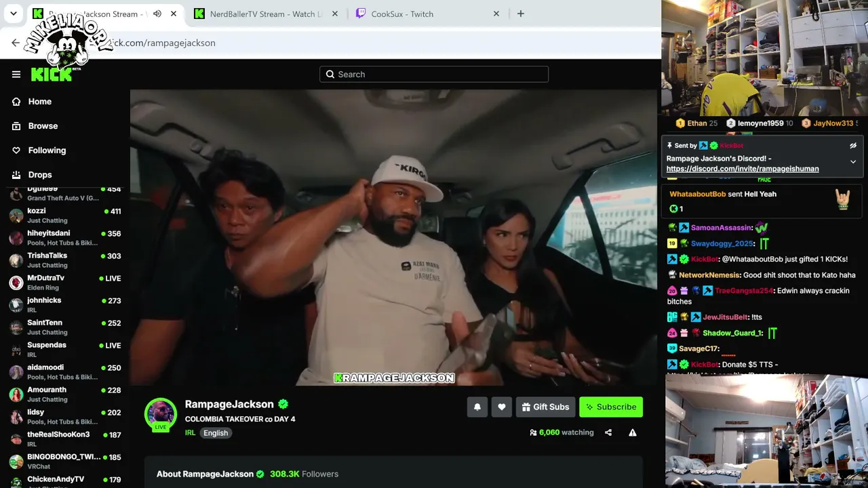Viewport: 868px width, 488px height.
Task: Open johnhicks channel from the sidebar
Action: click(x=65, y=305)
